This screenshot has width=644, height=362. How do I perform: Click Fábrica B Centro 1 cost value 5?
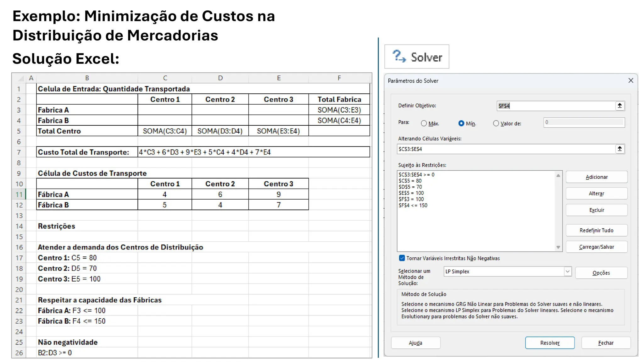(x=165, y=205)
